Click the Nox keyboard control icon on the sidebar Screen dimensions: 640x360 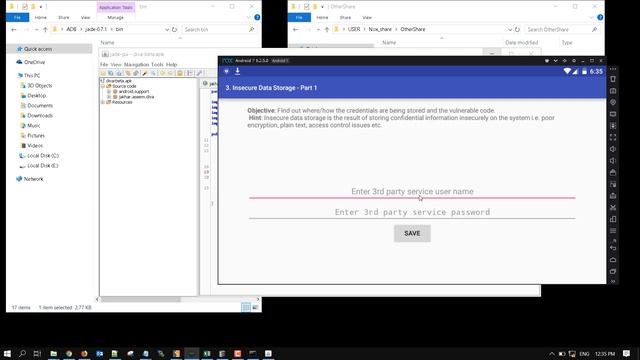coord(613,91)
